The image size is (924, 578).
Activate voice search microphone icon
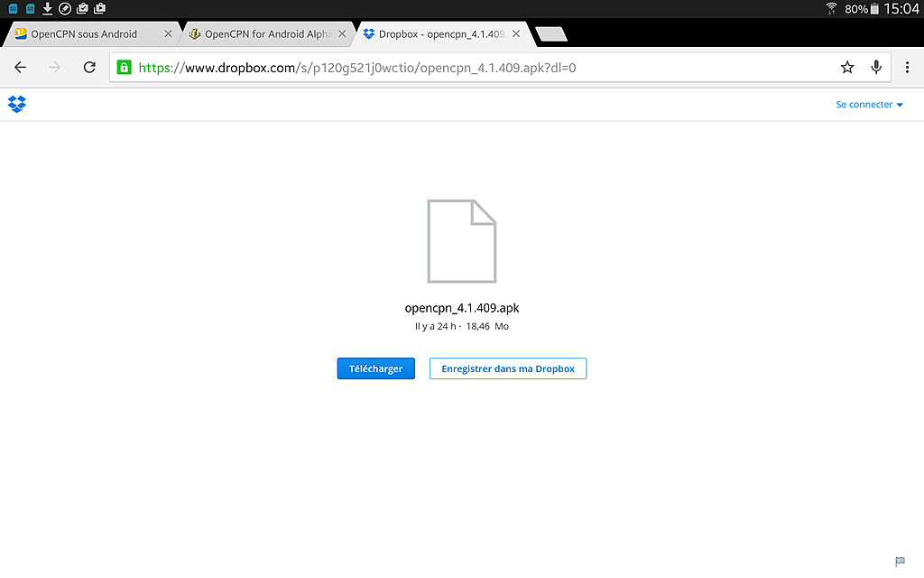tap(876, 67)
